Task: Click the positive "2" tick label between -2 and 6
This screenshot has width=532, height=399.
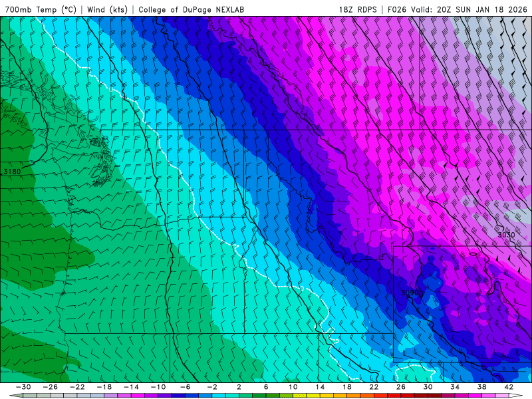Action: tap(239, 387)
